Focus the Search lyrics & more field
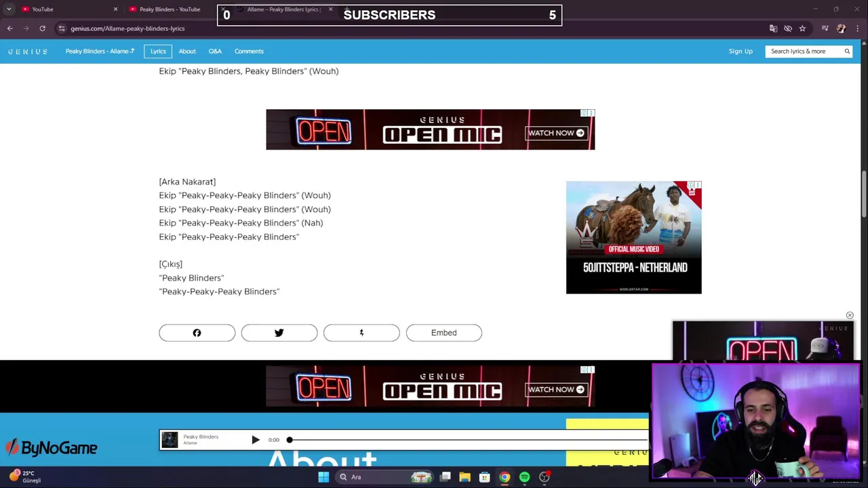868x488 pixels. (x=804, y=52)
